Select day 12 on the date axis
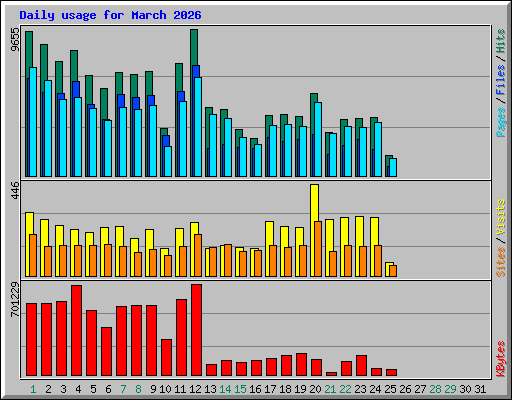This screenshot has height=400, width=512. tap(195, 389)
